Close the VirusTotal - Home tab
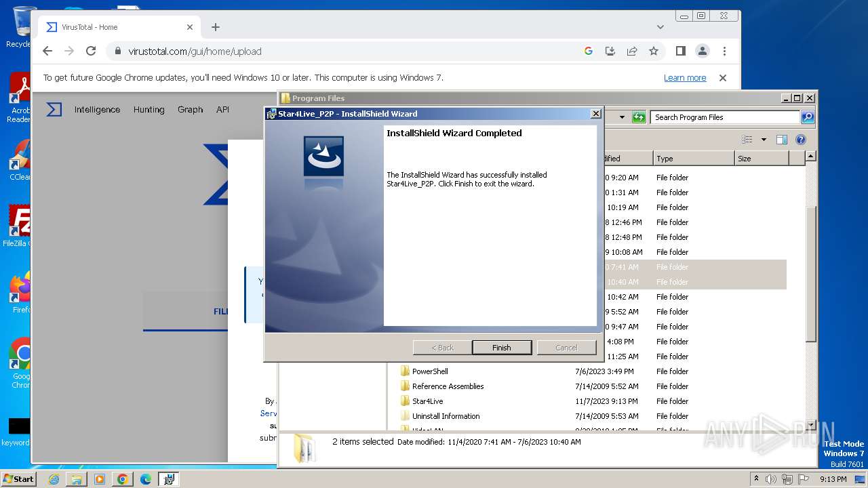Screen dimensions: 868x488 coord(190,27)
